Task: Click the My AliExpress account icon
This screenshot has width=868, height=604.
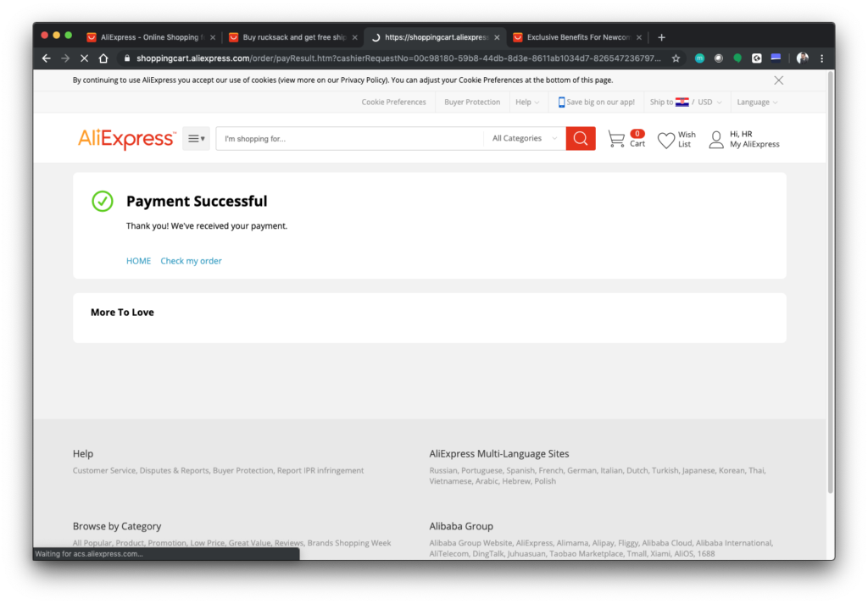Action: pyautogui.click(x=716, y=140)
